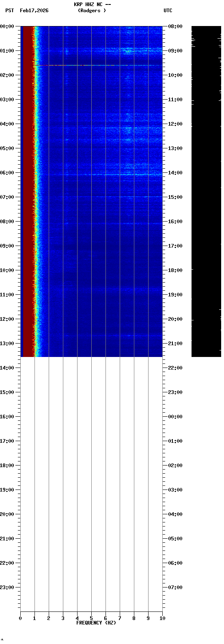The image size is (224, 644).
Task: Select the 20:00 UTC axis label
Action: [175, 319]
